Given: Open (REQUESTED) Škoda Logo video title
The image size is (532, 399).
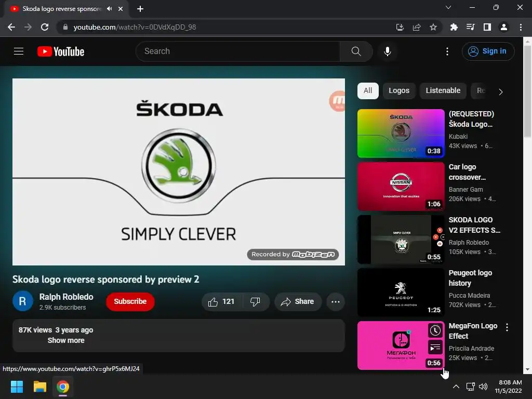Looking at the screenshot, I should pyautogui.click(x=471, y=119).
